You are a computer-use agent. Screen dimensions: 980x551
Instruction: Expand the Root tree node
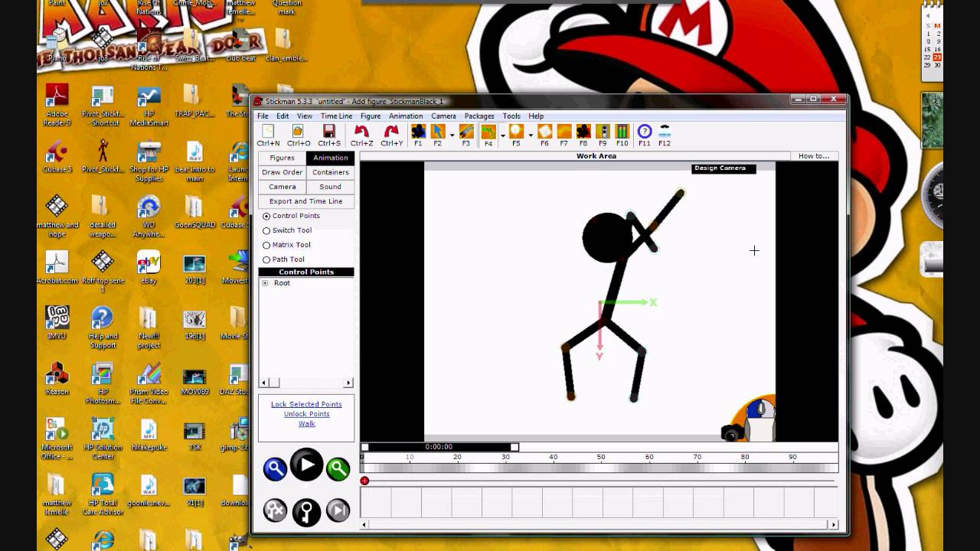[265, 283]
